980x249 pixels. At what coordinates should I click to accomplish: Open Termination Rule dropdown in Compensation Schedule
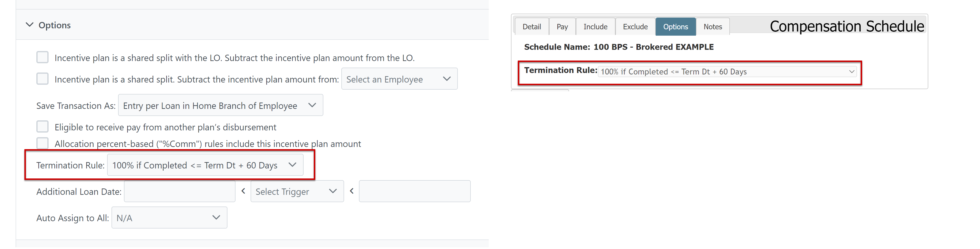pyautogui.click(x=727, y=72)
